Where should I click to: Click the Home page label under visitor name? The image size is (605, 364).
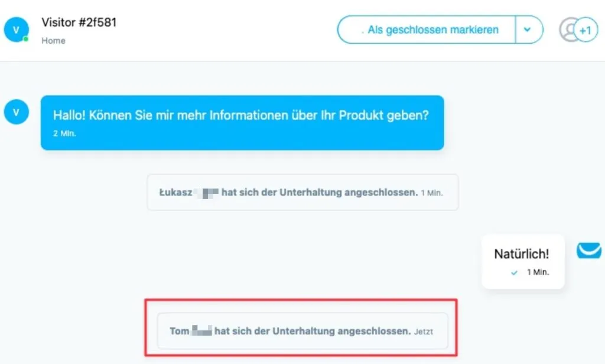click(53, 41)
